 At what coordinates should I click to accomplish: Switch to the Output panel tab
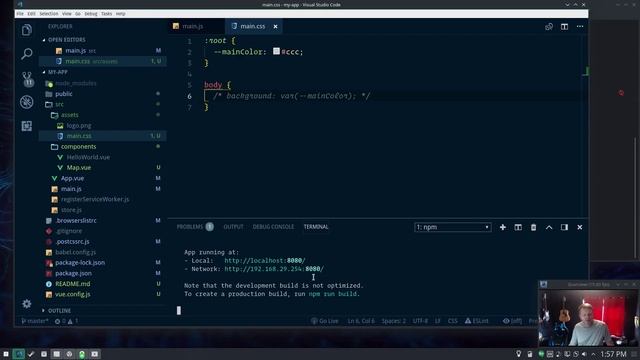[233, 227]
